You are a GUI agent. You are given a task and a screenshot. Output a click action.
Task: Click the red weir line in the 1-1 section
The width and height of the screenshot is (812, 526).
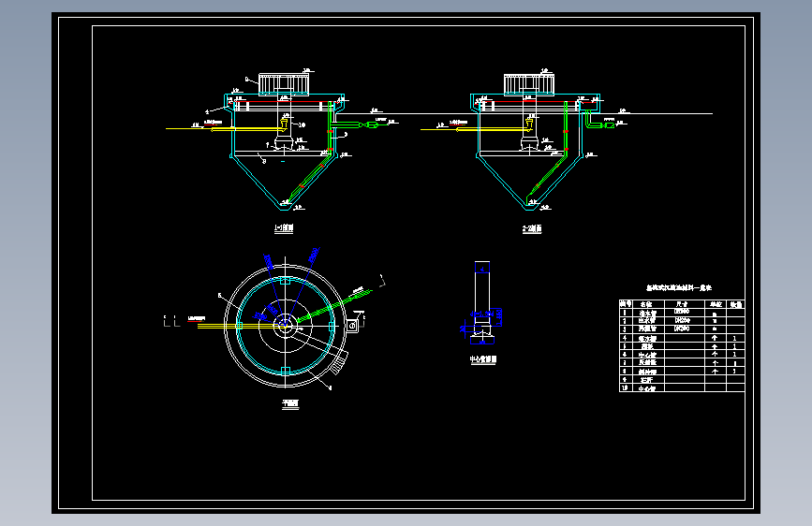pos(282,102)
